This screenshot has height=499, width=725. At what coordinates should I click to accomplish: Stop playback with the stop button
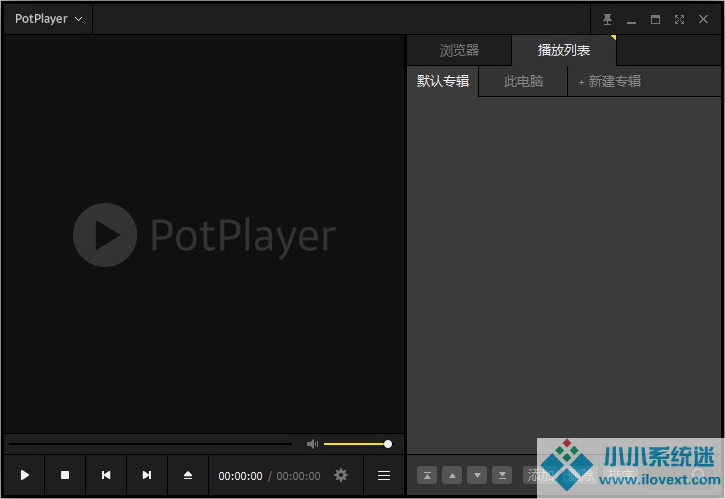click(65, 475)
